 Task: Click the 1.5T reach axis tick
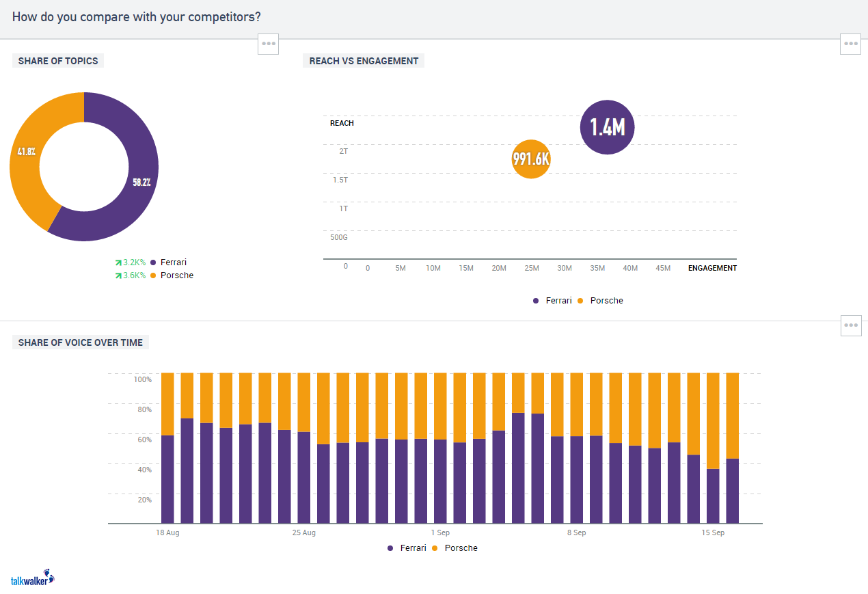tap(340, 180)
